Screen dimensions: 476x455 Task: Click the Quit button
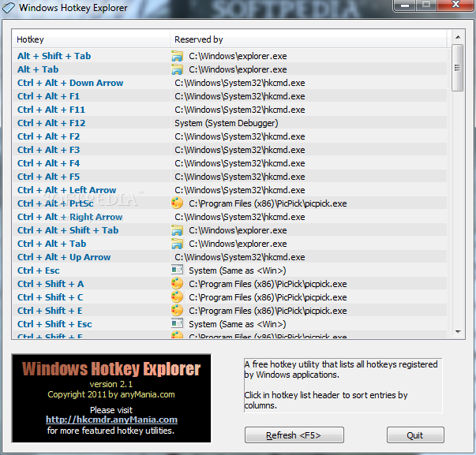point(415,435)
